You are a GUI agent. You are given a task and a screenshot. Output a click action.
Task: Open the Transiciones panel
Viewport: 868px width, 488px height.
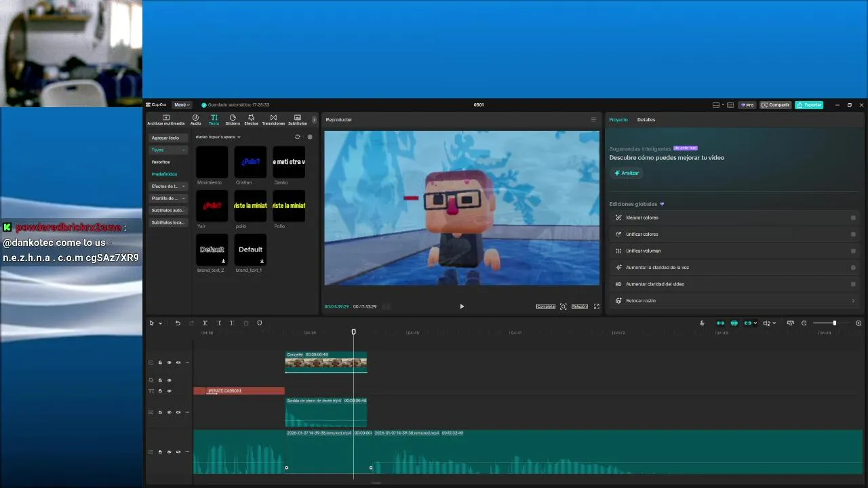click(x=273, y=119)
